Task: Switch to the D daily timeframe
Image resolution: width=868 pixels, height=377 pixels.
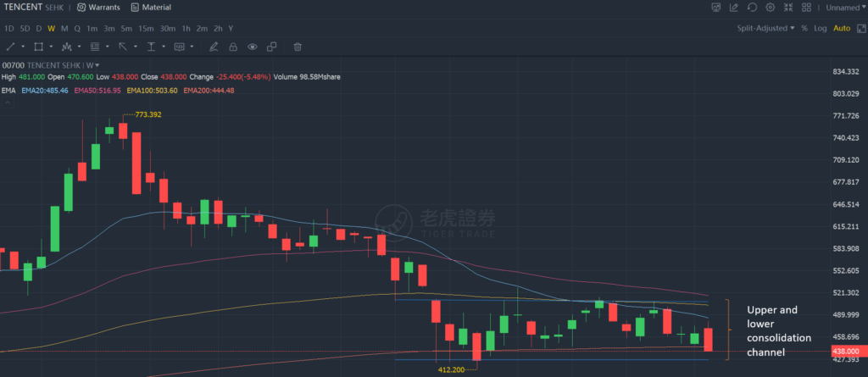Action: click(39, 28)
